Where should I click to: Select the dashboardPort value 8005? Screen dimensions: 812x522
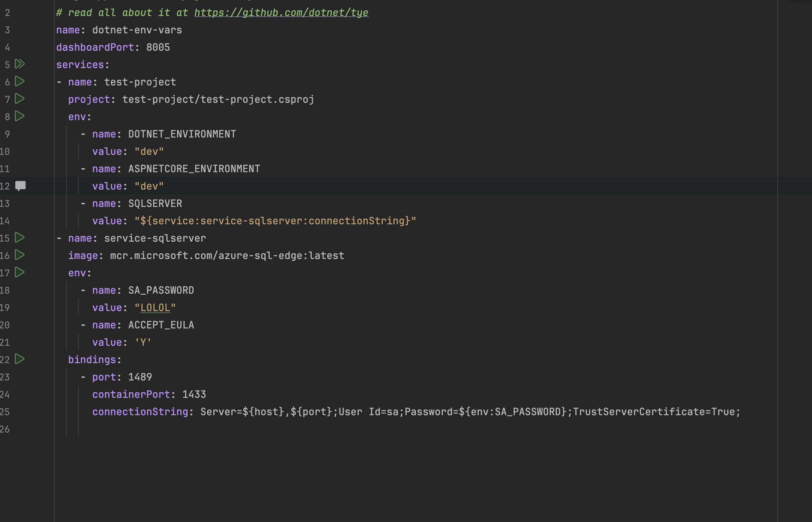click(x=158, y=47)
